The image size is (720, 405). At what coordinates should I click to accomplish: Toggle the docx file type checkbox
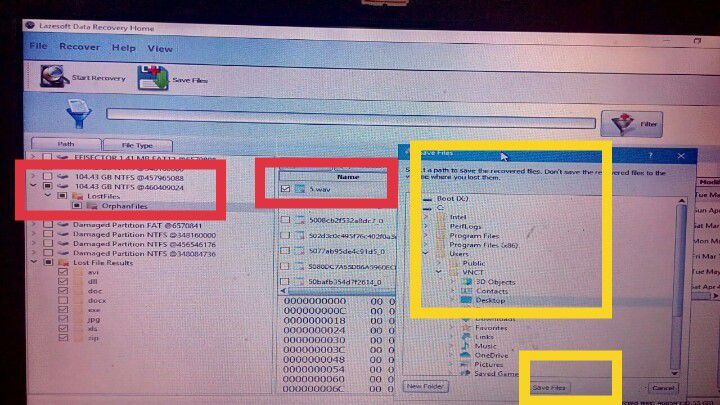64,299
